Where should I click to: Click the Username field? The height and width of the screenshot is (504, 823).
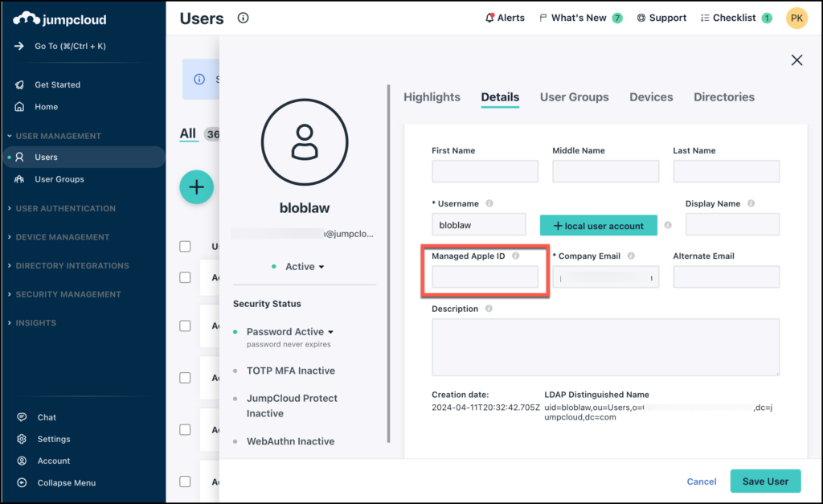(479, 225)
